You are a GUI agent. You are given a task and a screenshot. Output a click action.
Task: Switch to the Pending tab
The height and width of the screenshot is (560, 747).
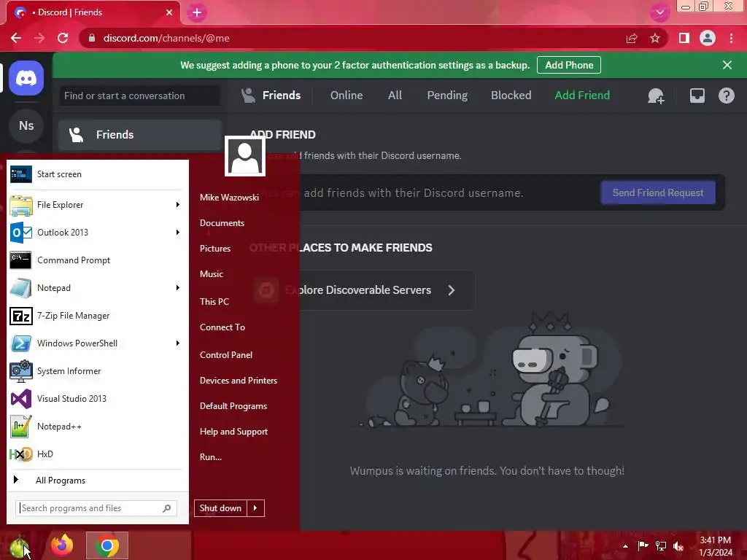click(447, 96)
